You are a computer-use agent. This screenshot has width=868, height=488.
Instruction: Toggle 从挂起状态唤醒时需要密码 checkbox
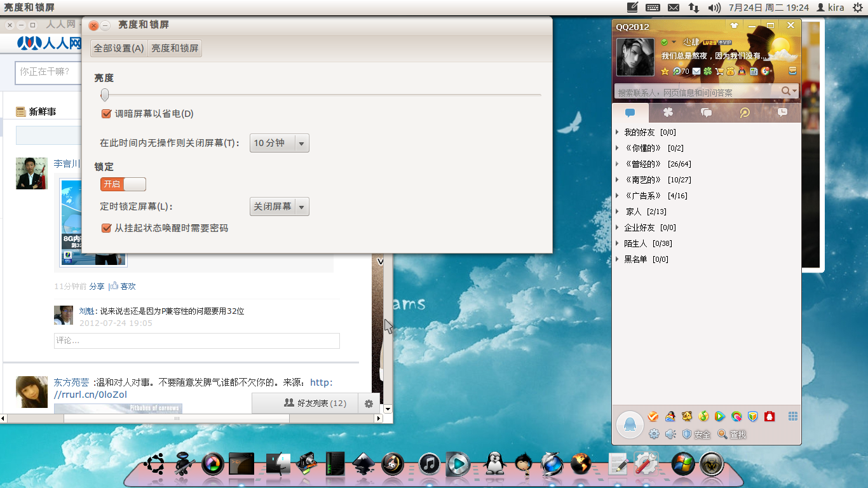(x=106, y=227)
